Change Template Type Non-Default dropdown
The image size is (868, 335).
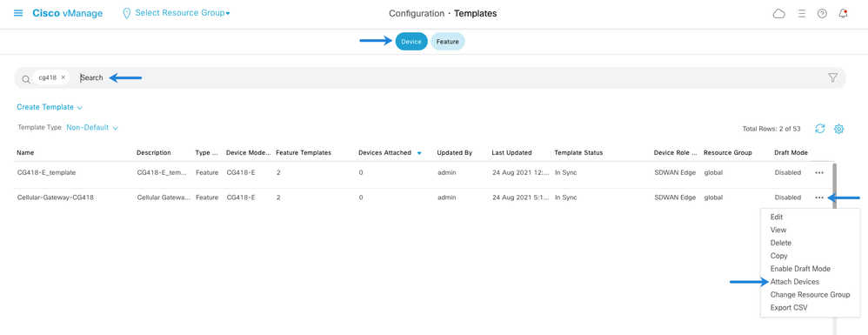coord(92,127)
